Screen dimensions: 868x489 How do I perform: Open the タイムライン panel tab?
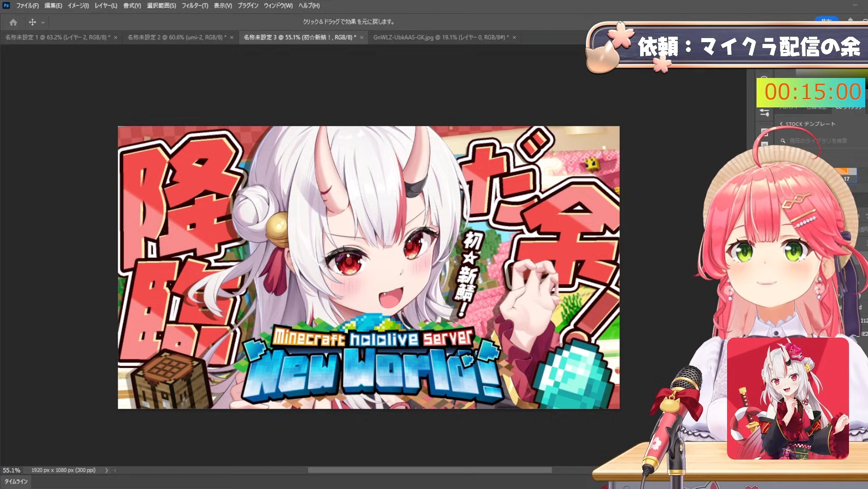pos(16,482)
